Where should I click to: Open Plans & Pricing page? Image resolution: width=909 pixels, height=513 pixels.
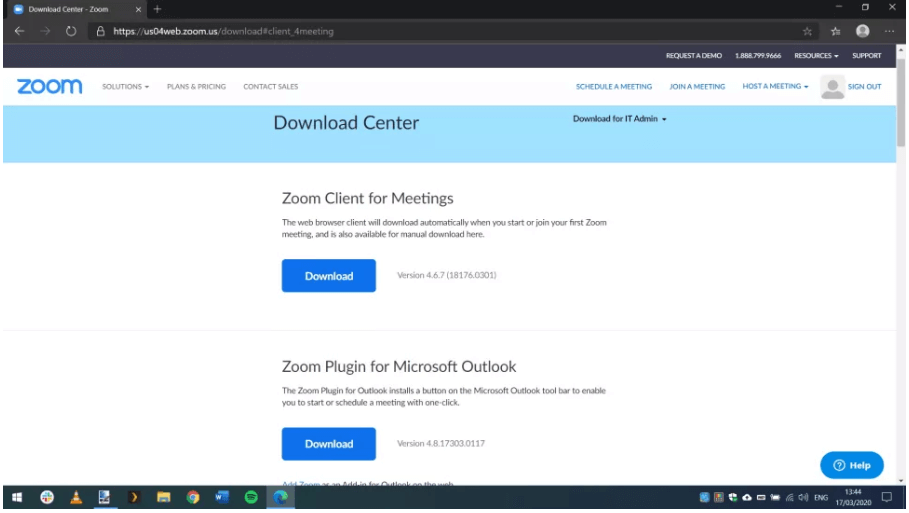[x=196, y=86]
